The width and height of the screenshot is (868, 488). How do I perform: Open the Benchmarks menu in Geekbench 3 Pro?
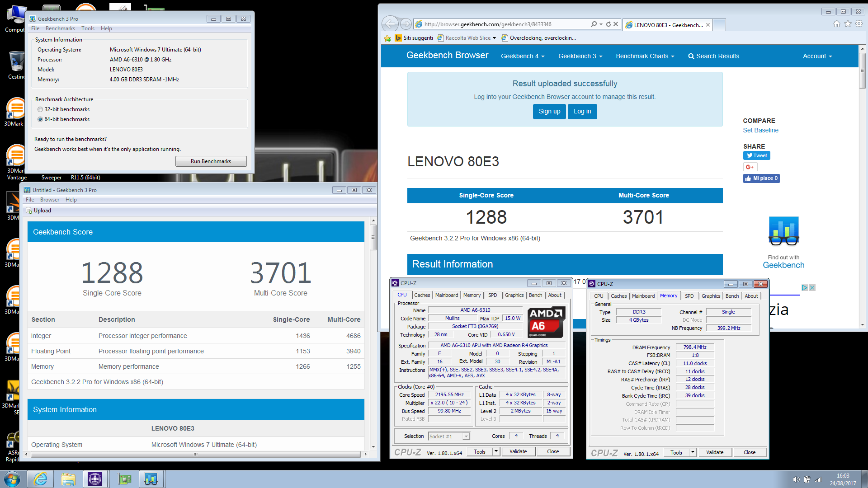(60, 28)
